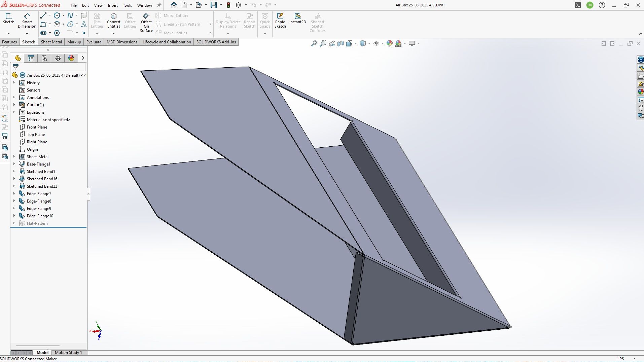Screen dimensions: 644x362
Task: Activate the Rapid Sketch tool
Action: click(280, 20)
